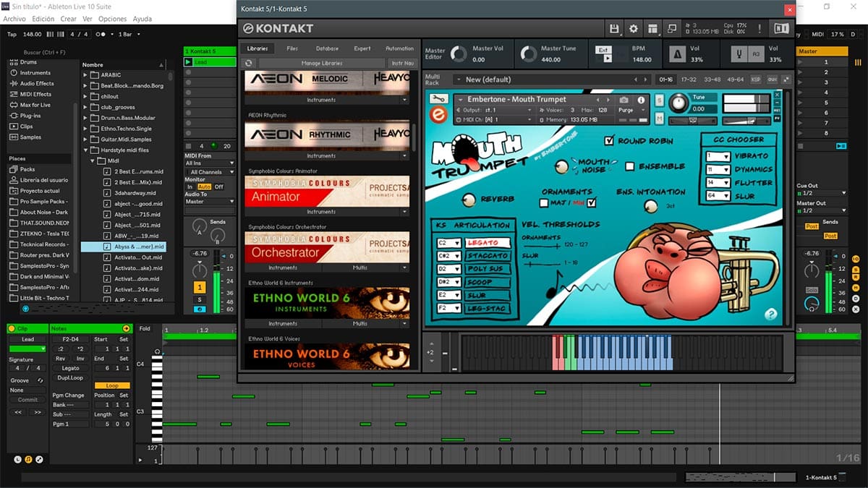This screenshot has height=488, width=868.
Task: Click the refresh libraries icon in Kontakt browser
Action: point(250,64)
